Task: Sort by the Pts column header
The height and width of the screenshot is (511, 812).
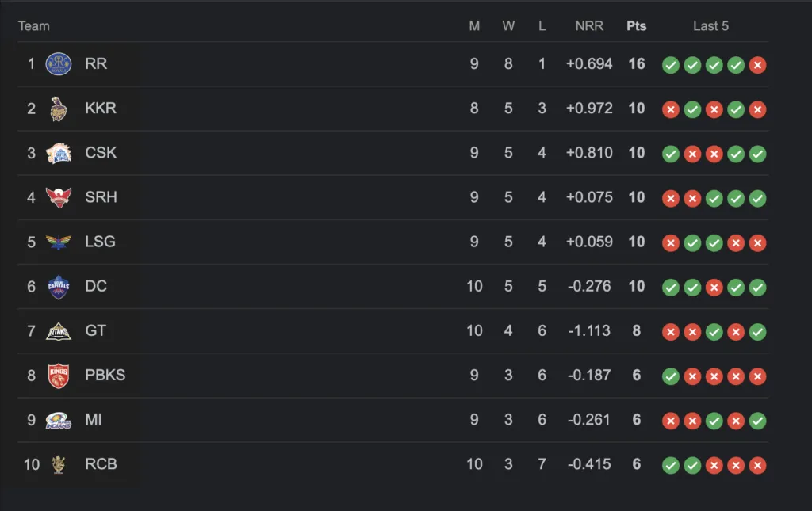Action: coord(637,26)
